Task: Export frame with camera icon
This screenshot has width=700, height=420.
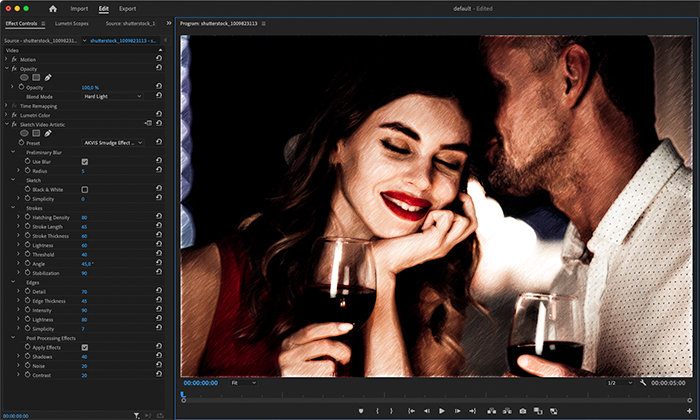Action: tap(523, 411)
